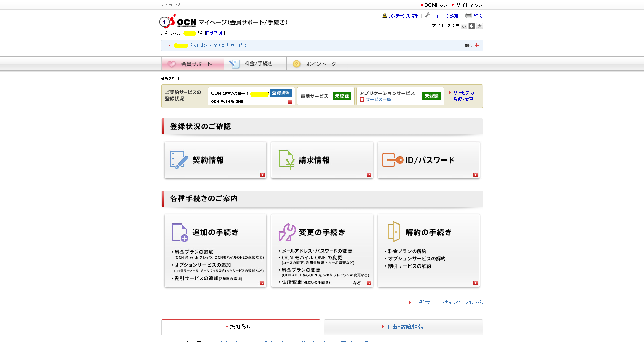Screen dimensions: 644x342
Task: Open メンテナンス情報 warning icon link
Action: [x=384, y=16]
